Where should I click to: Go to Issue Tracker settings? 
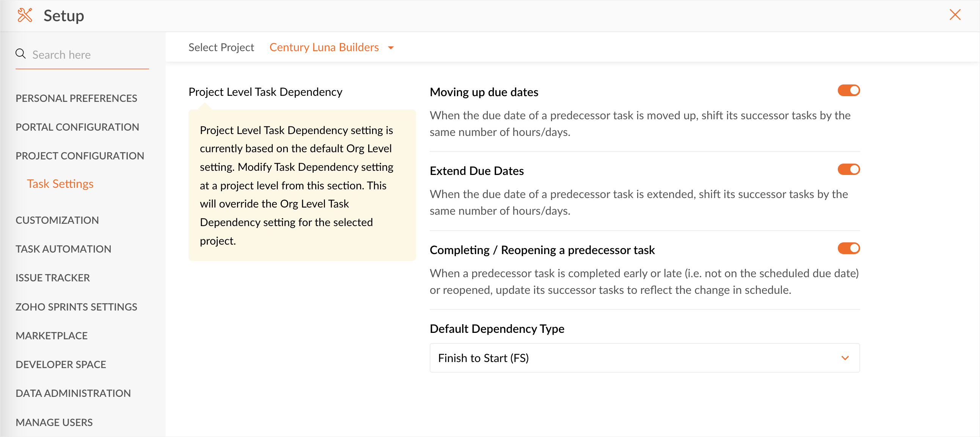point(52,278)
